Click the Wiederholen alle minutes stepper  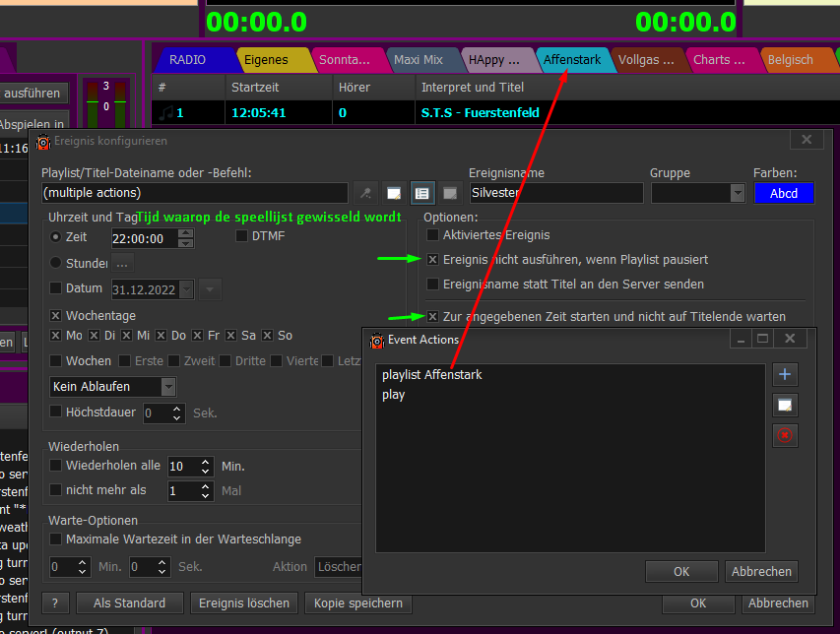[205, 467]
